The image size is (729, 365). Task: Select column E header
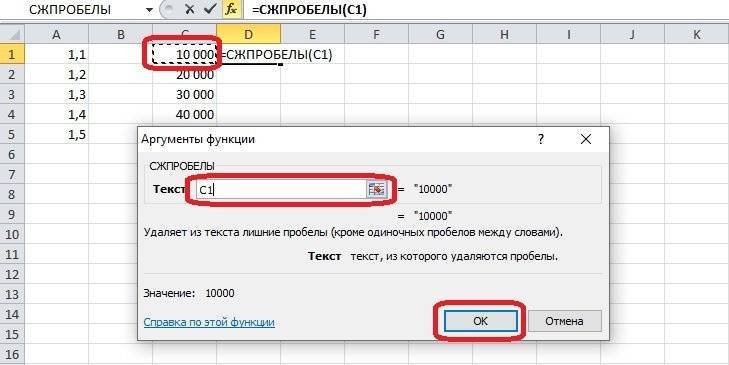click(312, 34)
